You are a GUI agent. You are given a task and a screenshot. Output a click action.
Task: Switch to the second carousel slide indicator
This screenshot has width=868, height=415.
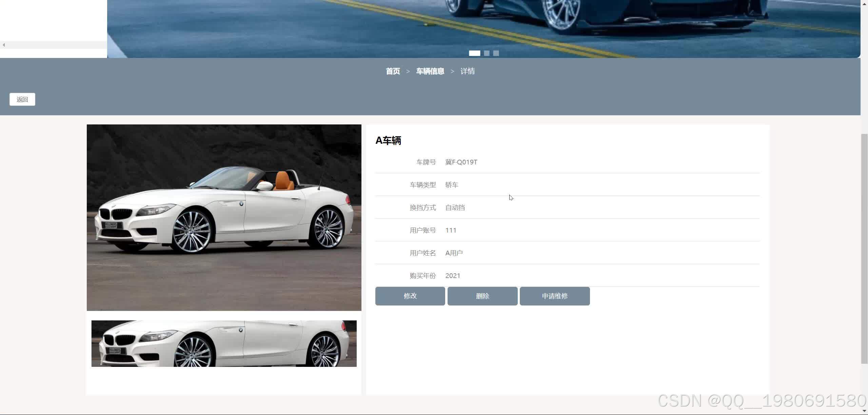click(x=487, y=53)
